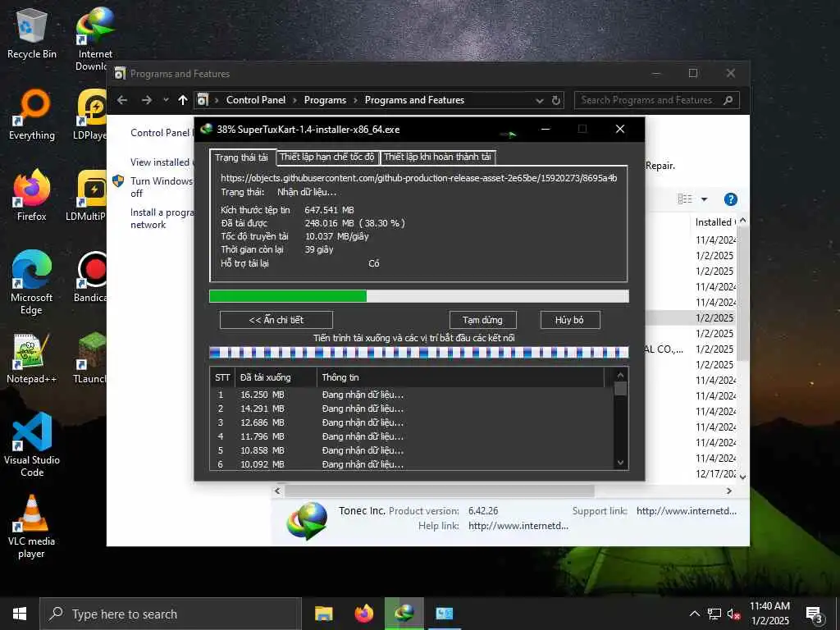Click the green download progress bar
The height and width of the screenshot is (630, 840).
tap(419, 296)
